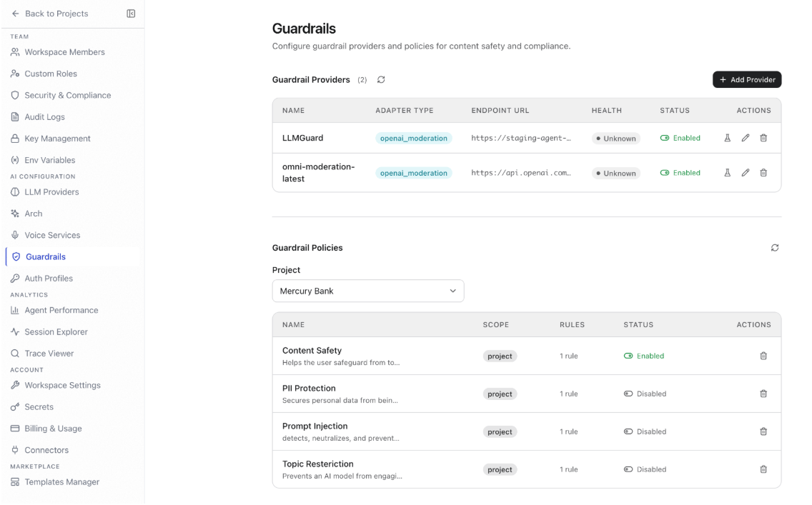
Task: Test the omni-moderation-latest provider flask icon
Action: pos(728,173)
